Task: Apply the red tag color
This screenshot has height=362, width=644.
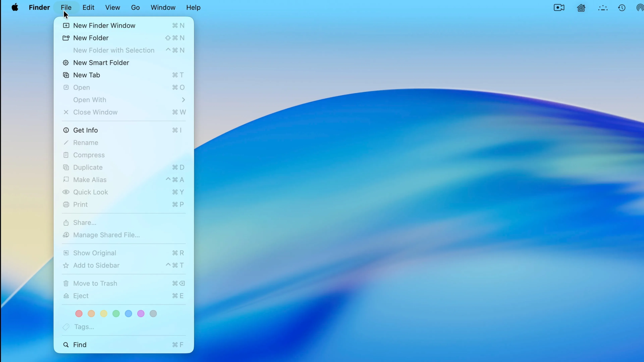Action: (x=79, y=314)
